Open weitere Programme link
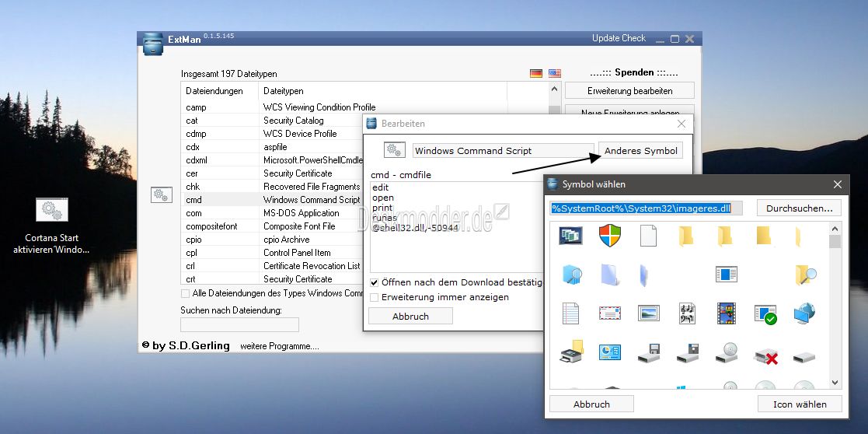 click(x=280, y=346)
